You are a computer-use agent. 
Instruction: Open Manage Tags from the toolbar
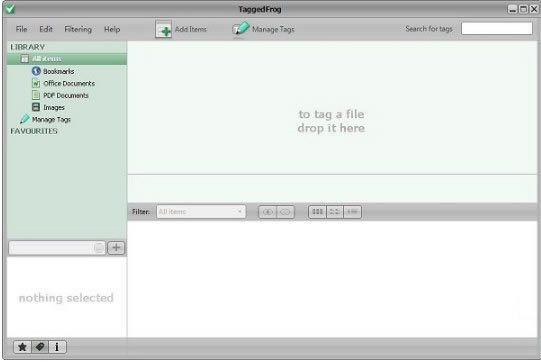pyautogui.click(x=264, y=29)
